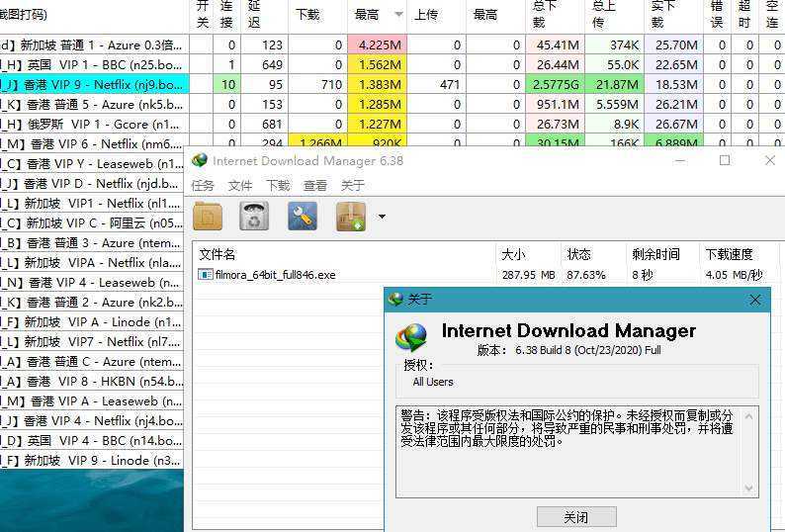Image resolution: width=785 pixels, height=532 pixels.
Task: Select the 香港 VIP 8 - HKBN server row
Action: coord(92,382)
